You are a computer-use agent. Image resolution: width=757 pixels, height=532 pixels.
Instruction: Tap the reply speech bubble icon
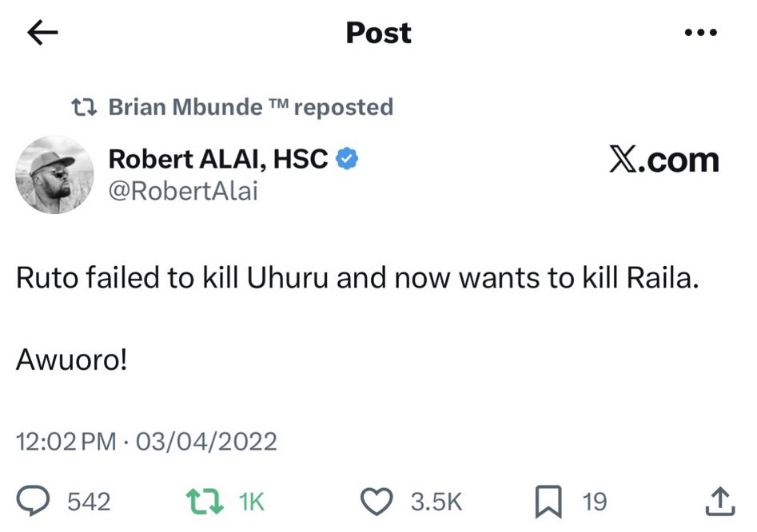pyautogui.click(x=33, y=501)
